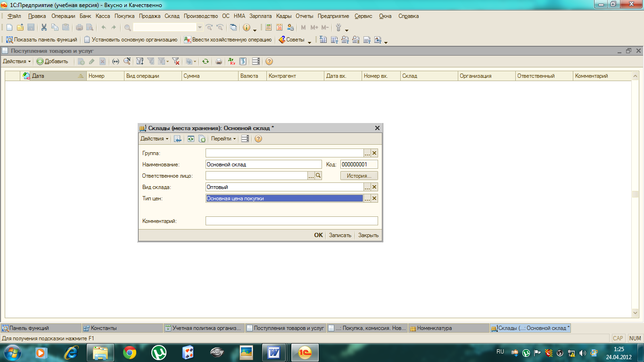Click the ДтКт postings icon in list toolbar
Viewport: 644px width, 362px height.
tap(231, 61)
